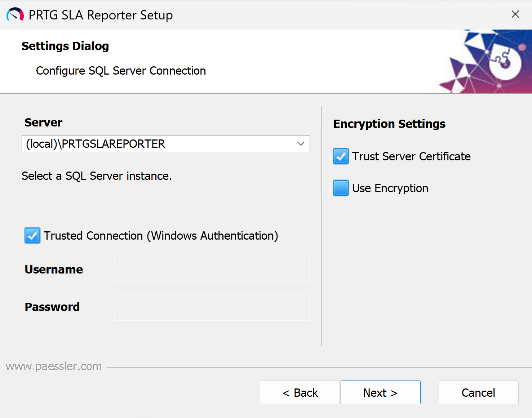Open the Server instance dropdown arrow
This screenshot has width=532, height=418.
(301, 144)
